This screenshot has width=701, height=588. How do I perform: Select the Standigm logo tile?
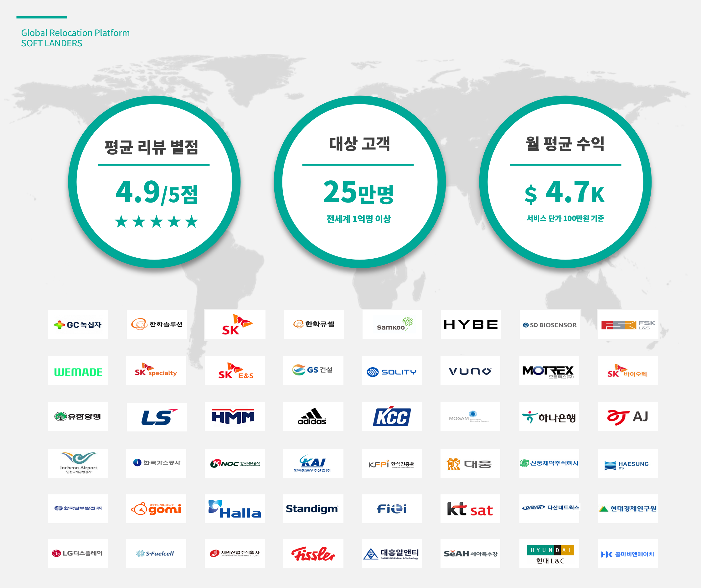[313, 508]
